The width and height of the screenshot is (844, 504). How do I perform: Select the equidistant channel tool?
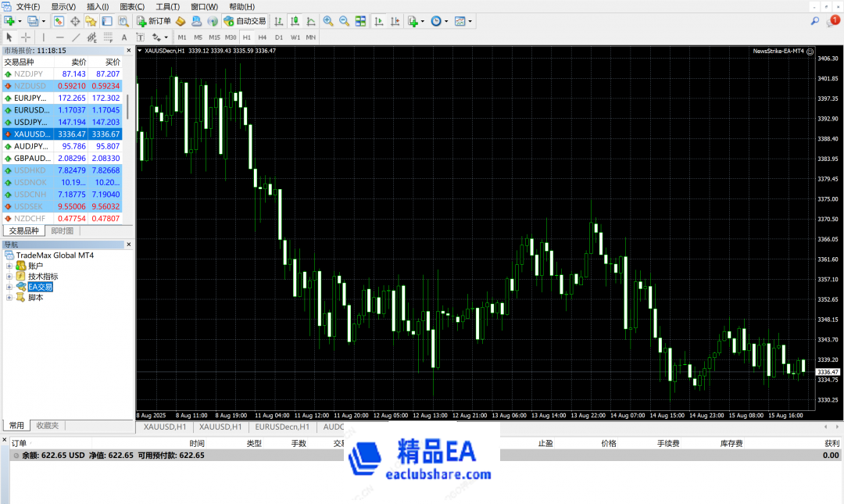pos(92,38)
